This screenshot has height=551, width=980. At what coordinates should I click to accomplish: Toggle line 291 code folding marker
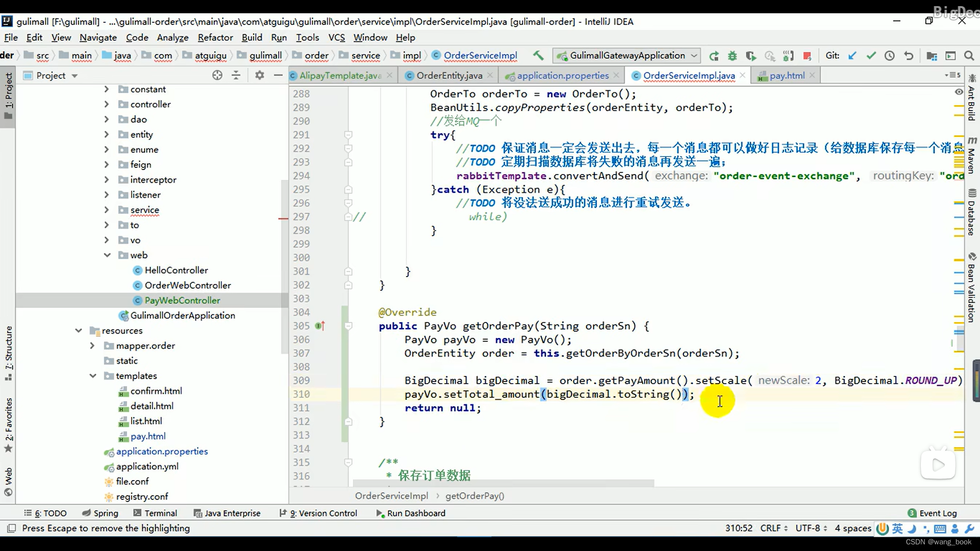tap(349, 135)
